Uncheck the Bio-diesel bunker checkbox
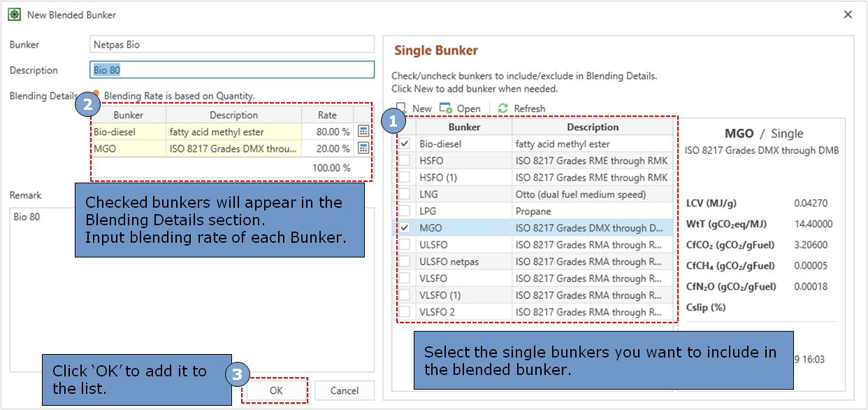The width and height of the screenshot is (868, 410). [405, 144]
